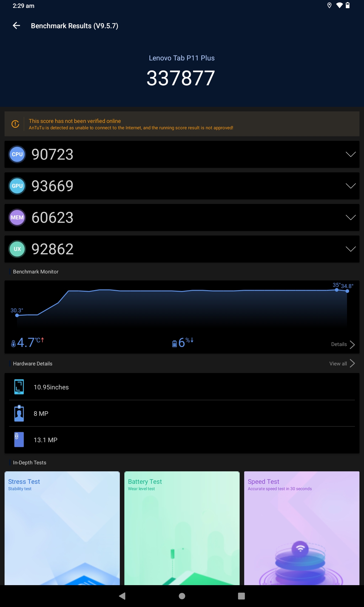Open View all hardware details
364x607 pixels.
pos(342,364)
